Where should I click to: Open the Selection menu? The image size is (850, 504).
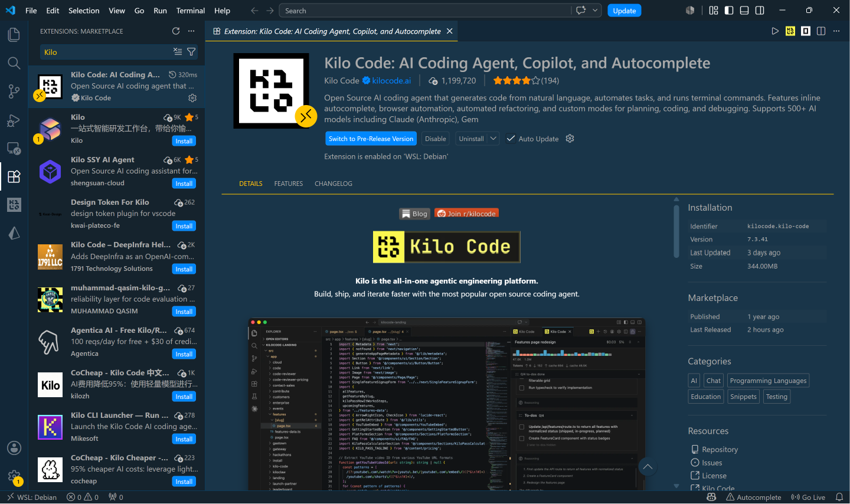(84, 11)
